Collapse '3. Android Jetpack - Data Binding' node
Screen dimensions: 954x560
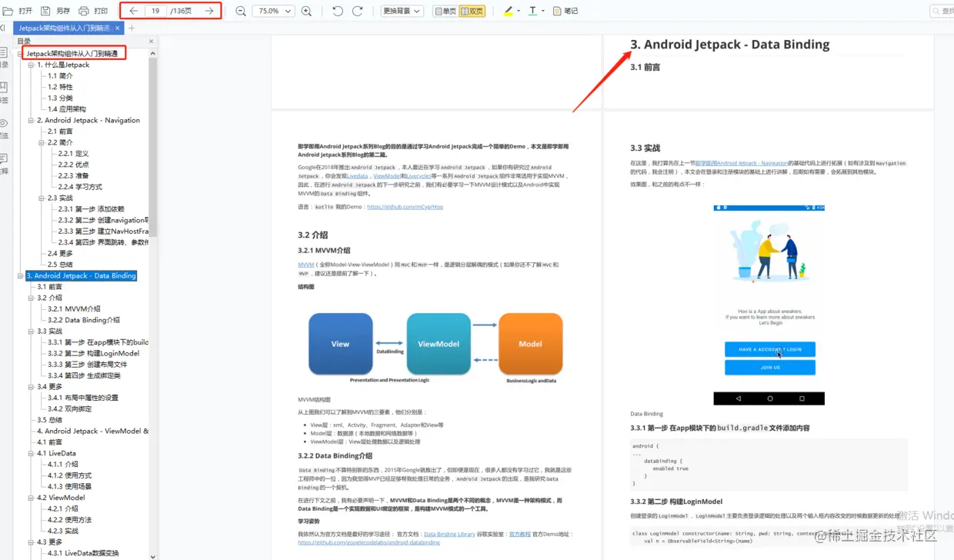[20, 275]
